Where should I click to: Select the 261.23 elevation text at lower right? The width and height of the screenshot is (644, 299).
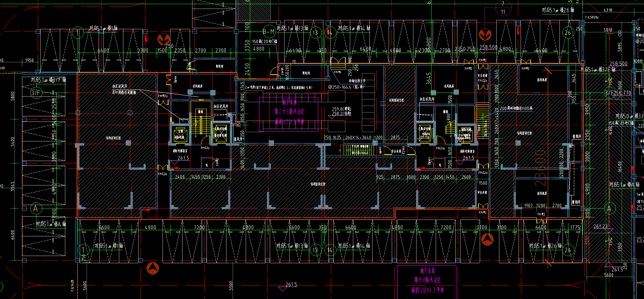coord(600,226)
